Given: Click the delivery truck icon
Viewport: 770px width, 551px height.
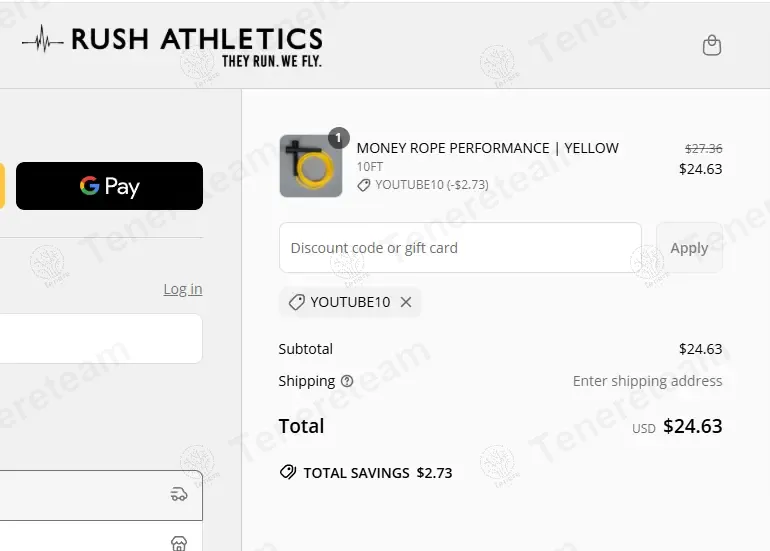Looking at the screenshot, I should (179, 494).
